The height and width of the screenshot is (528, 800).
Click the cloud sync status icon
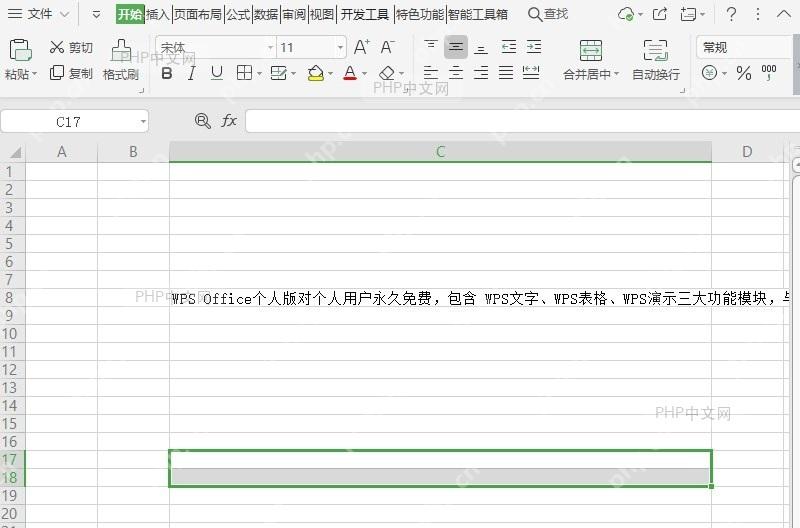626,14
